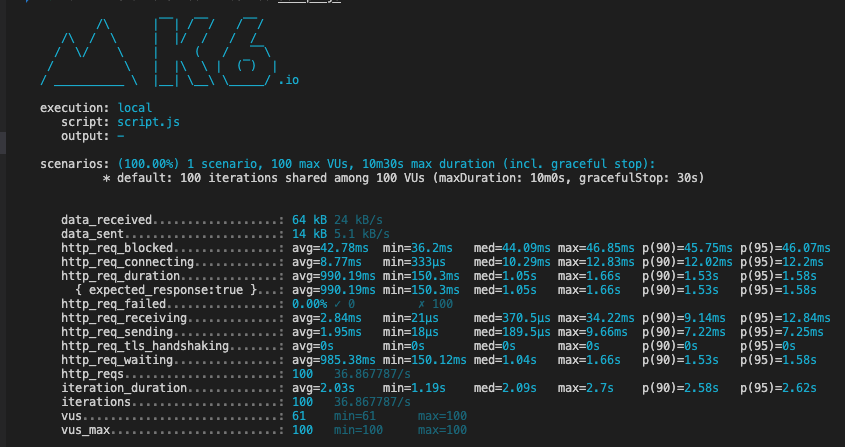Screen dimensions: 845x447
Task: Click 'avg=2.03s' in iteration_duration row
Action: pos(323,388)
